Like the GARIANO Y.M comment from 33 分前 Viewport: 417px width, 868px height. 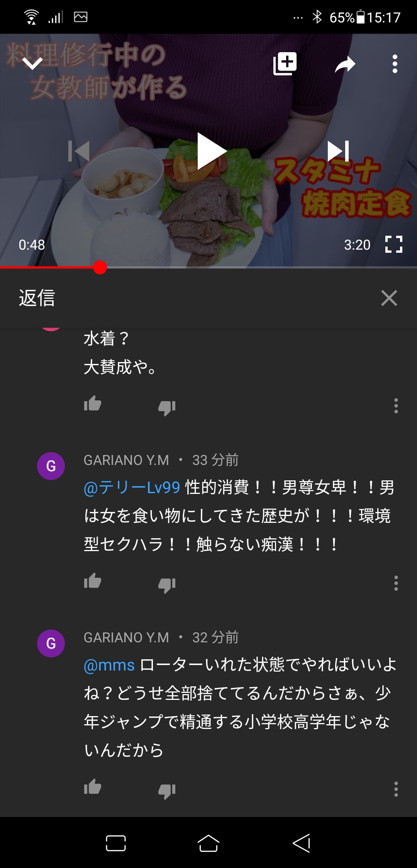tap(93, 581)
